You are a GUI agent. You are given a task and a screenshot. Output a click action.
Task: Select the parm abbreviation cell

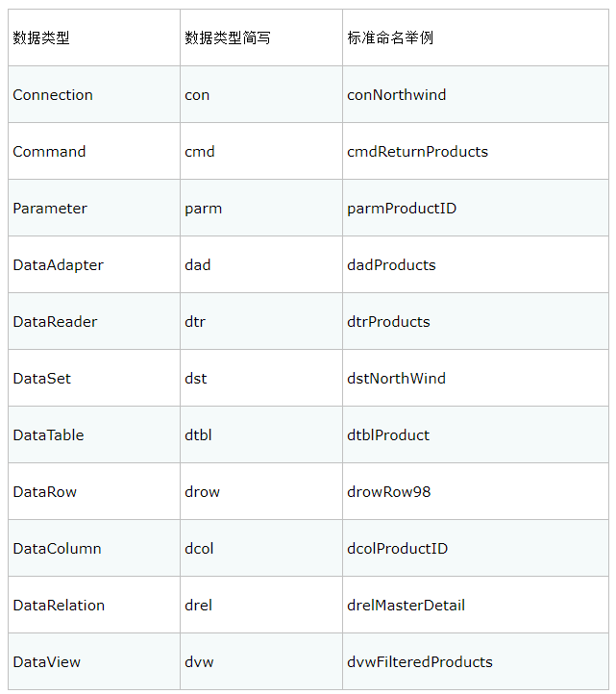coord(203,209)
